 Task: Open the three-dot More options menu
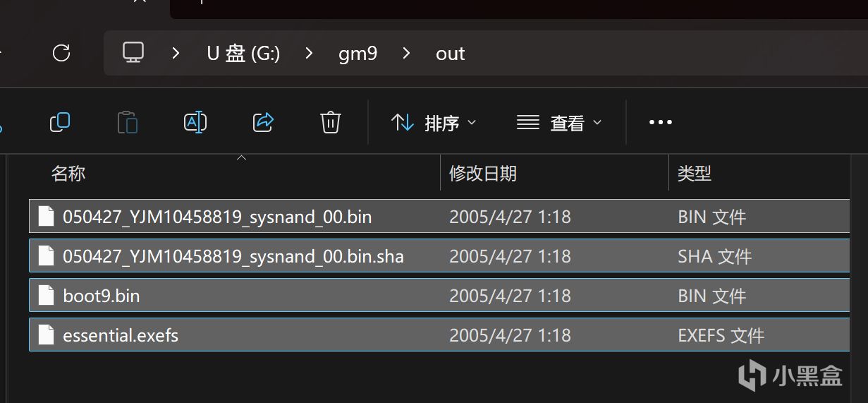tap(660, 123)
